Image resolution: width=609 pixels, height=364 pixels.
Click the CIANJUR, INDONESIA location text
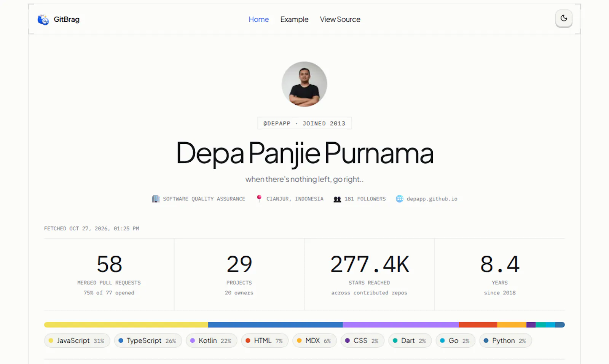[x=295, y=199]
